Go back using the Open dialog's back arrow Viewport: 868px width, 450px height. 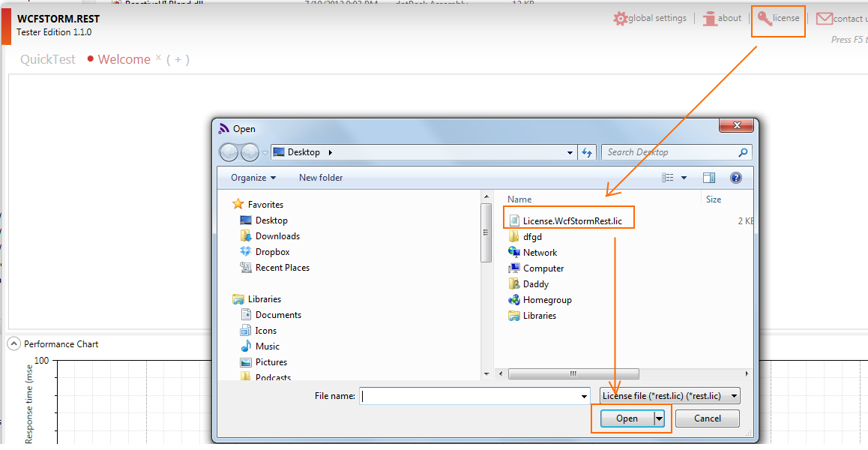click(229, 152)
